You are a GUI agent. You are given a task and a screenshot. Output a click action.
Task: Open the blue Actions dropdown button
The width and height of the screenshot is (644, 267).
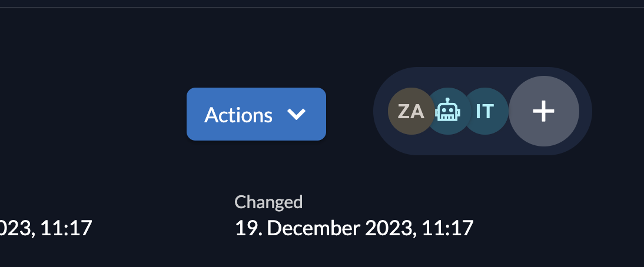point(256,114)
